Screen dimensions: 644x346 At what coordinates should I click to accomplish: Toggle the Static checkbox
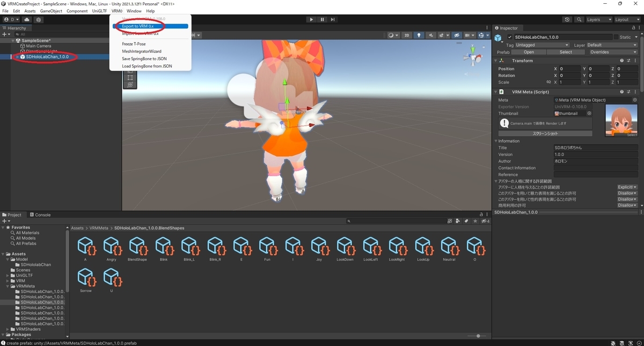616,37
